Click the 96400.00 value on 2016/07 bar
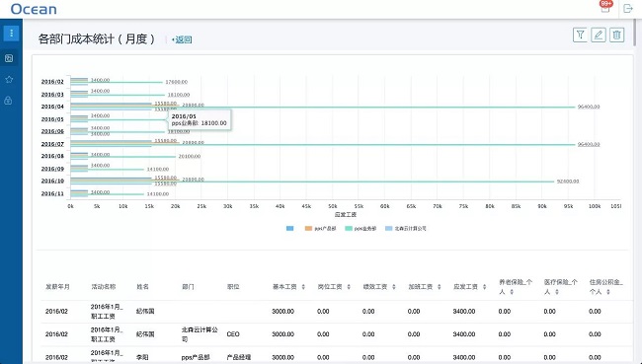 tap(589, 144)
